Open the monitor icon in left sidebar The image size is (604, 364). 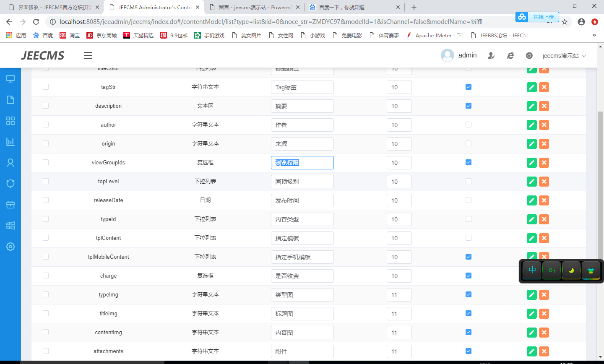10,79
